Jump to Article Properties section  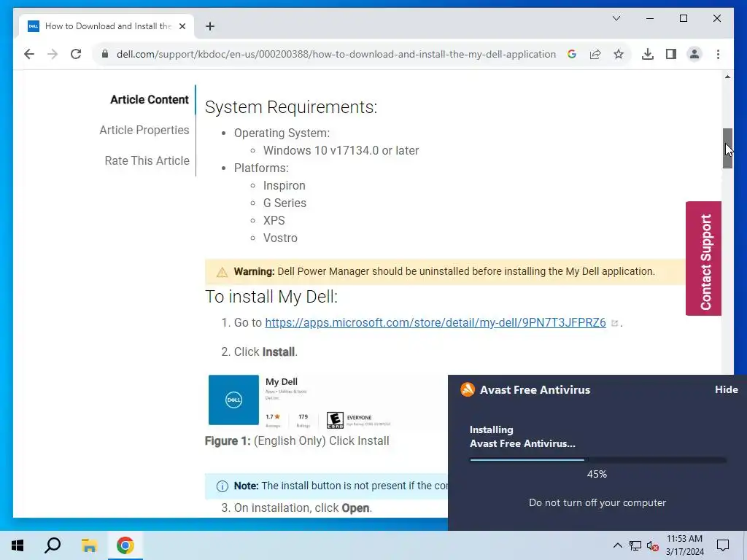144,130
